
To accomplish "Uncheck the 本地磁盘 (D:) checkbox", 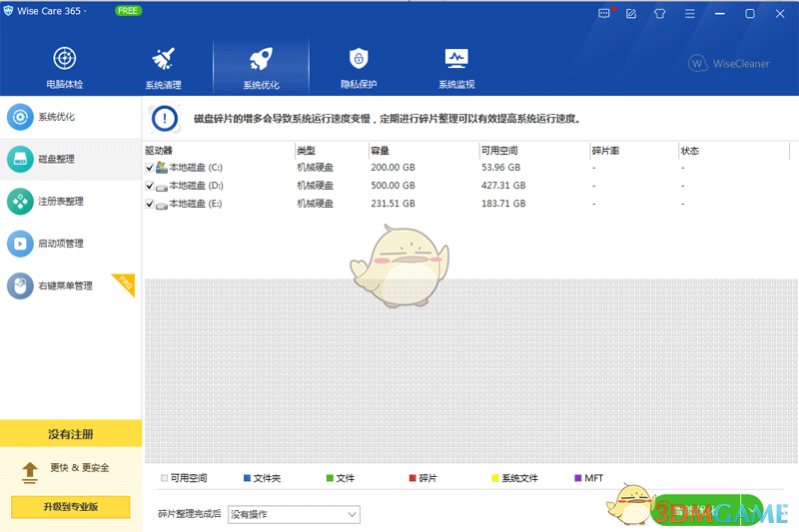I will [149, 186].
